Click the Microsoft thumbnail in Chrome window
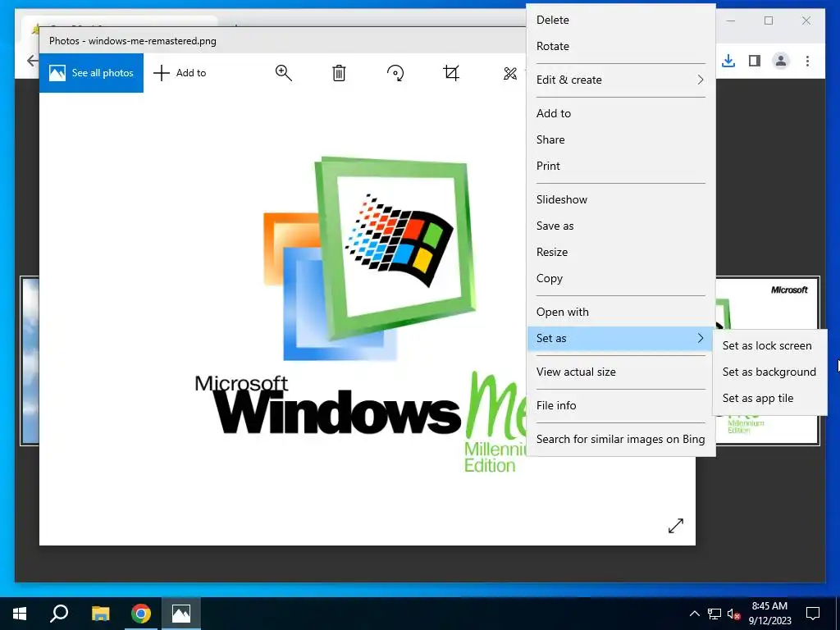The height and width of the screenshot is (630, 840). tap(768, 304)
